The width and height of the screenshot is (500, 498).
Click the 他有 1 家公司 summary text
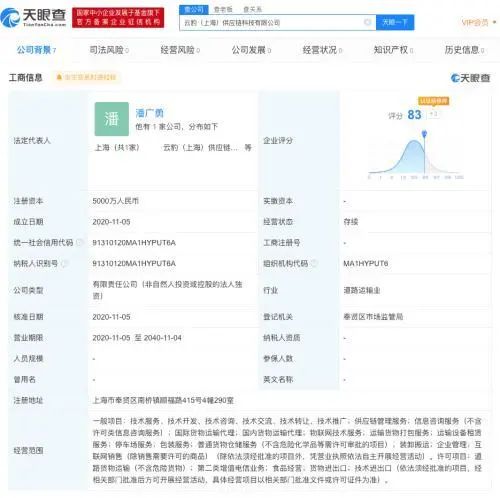176,127
